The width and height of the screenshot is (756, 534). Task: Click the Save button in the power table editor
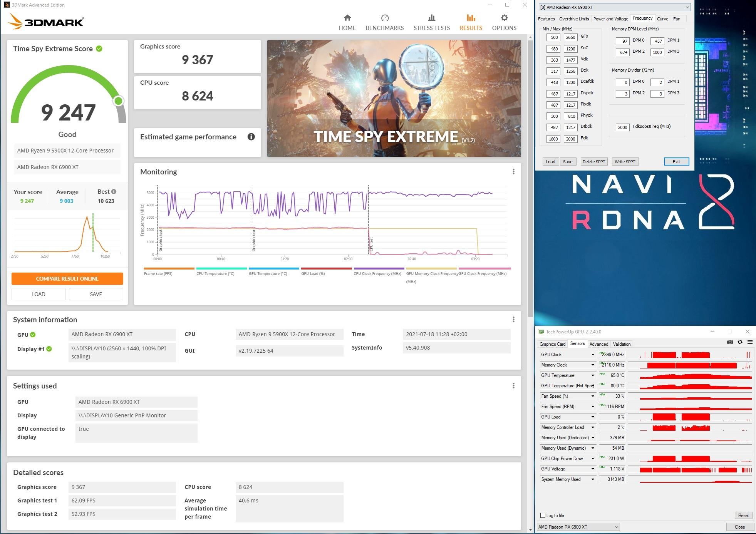(x=567, y=162)
